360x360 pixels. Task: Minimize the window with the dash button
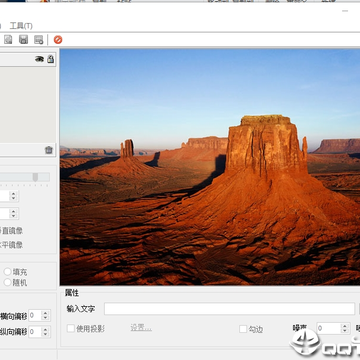[345, 11]
